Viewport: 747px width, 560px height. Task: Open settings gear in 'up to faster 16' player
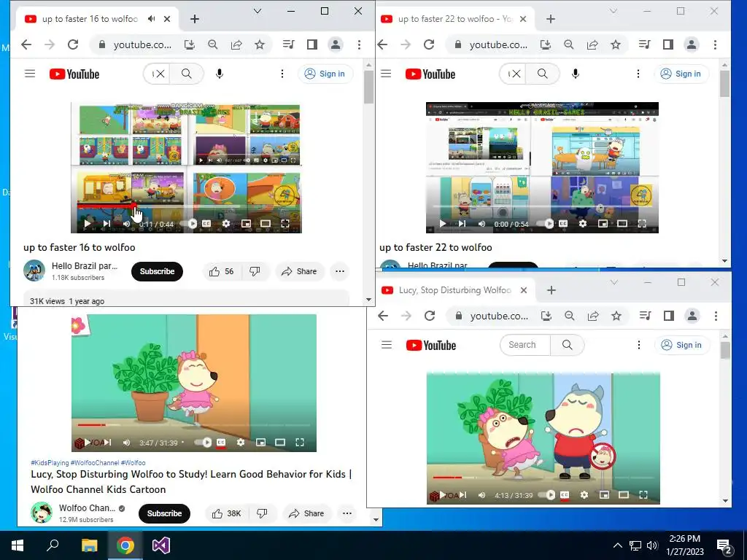(226, 223)
